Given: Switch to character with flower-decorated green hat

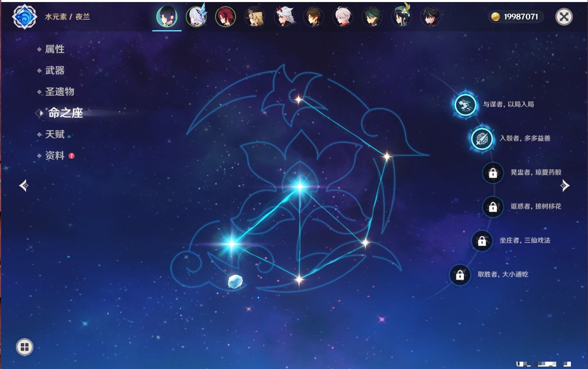Looking at the screenshot, I should (402, 17).
